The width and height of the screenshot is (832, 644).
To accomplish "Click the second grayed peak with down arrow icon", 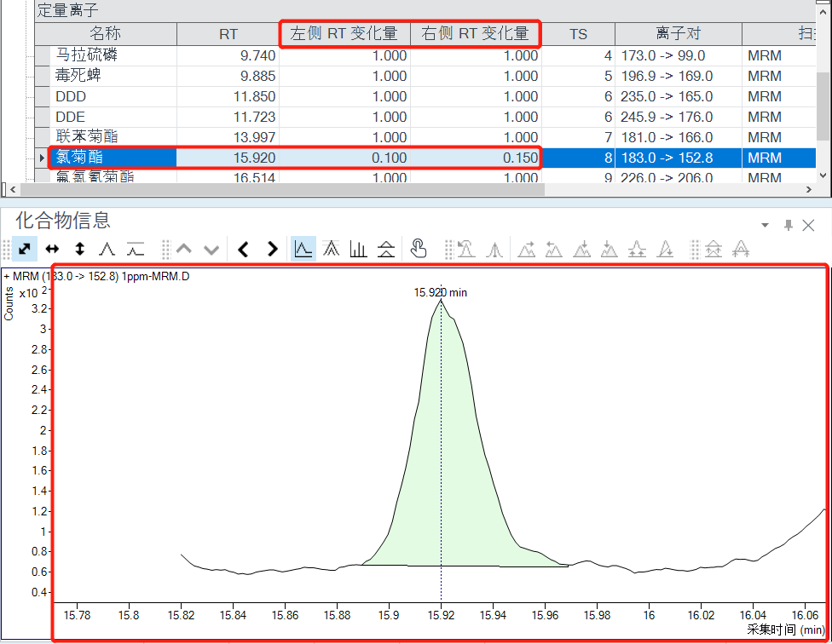I will click(x=610, y=249).
